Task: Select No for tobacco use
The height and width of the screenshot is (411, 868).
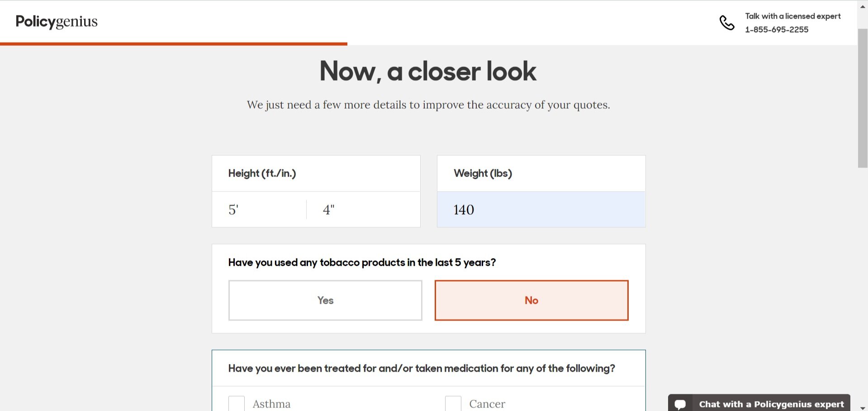Action: [x=531, y=301]
